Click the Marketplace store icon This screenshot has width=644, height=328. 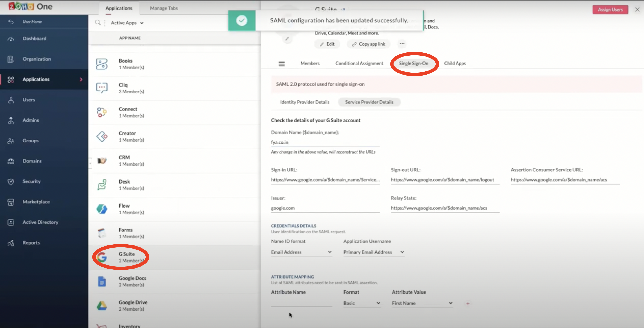coord(11,202)
